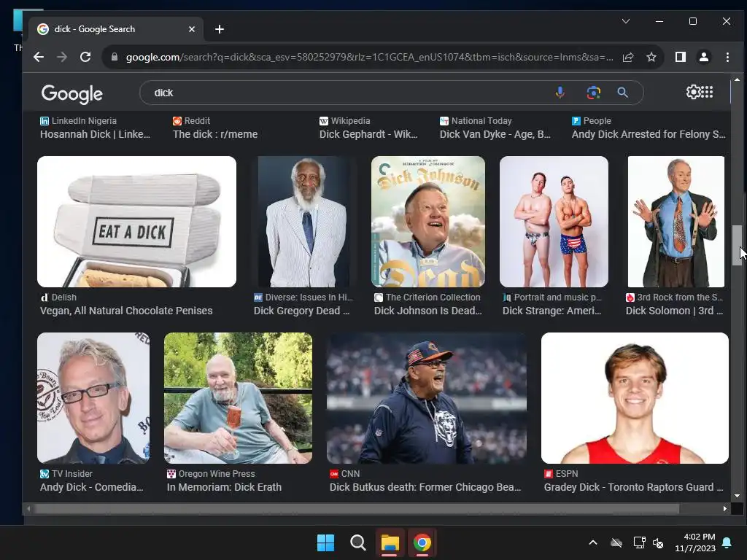Open the Windows Start menu
Image resolution: width=747 pixels, height=560 pixels.
[326, 542]
